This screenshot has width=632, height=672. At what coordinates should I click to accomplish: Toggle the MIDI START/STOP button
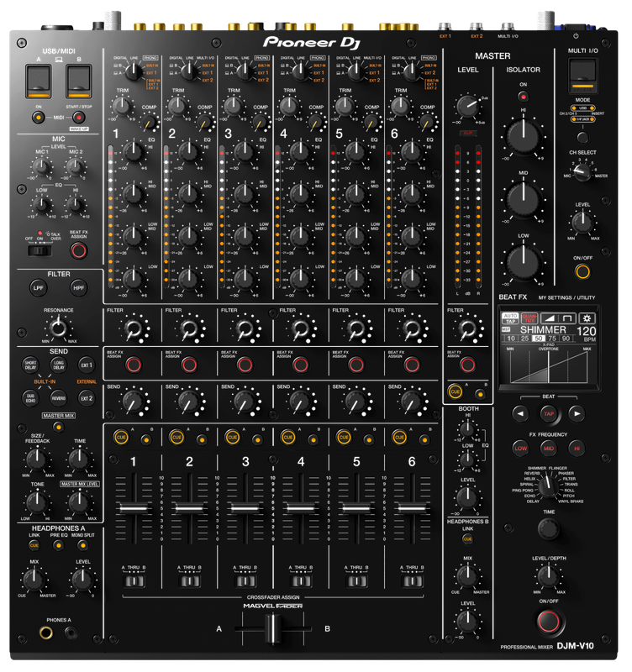(x=78, y=118)
